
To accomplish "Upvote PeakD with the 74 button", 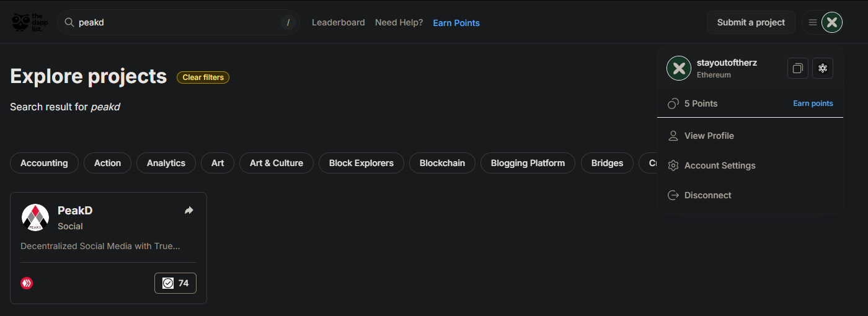I will pos(175,283).
